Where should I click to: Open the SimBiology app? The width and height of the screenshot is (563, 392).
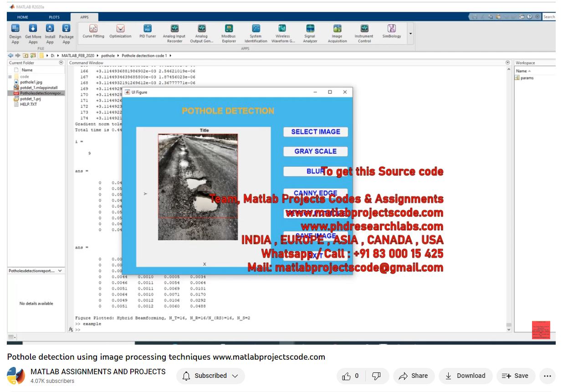[391, 32]
